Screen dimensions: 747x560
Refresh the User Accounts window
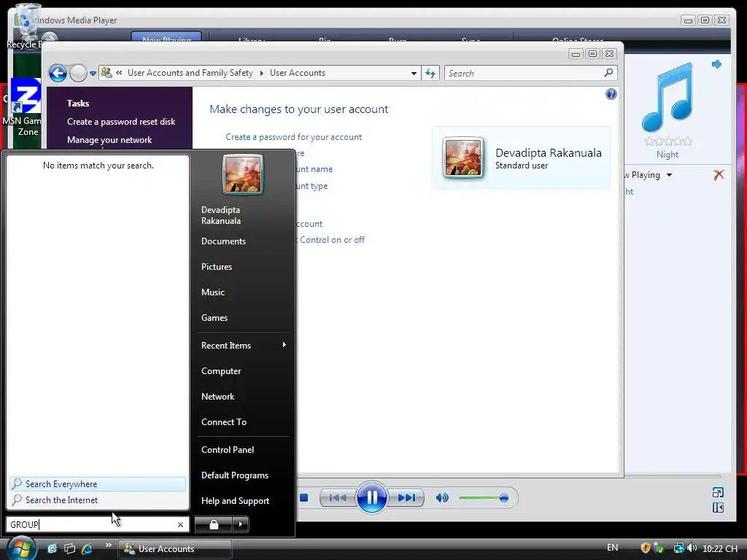[x=430, y=74]
